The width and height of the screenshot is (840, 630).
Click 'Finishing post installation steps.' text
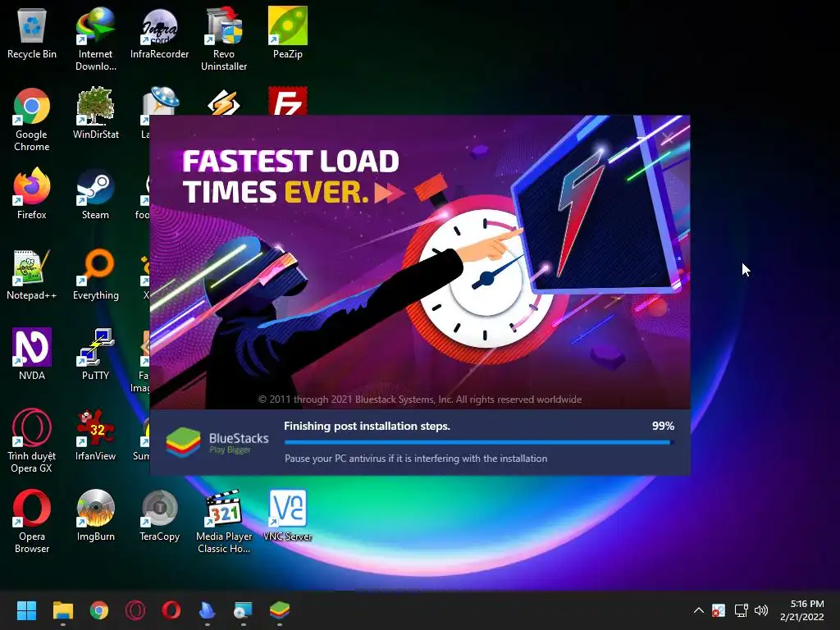(367, 426)
